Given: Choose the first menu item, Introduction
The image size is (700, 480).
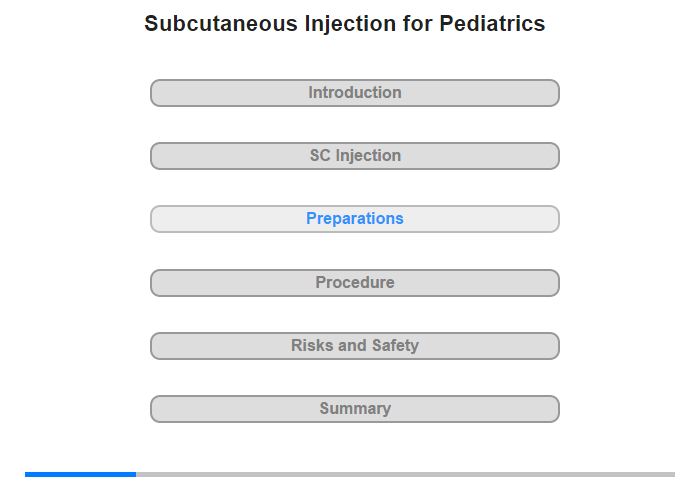Looking at the screenshot, I should [x=354, y=93].
